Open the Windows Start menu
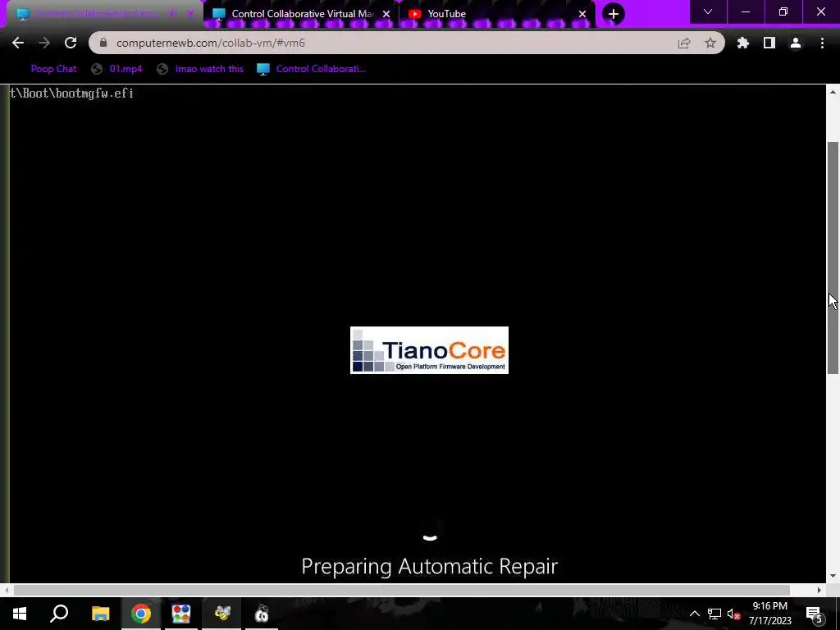Image resolution: width=840 pixels, height=630 pixels. pyautogui.click(x=20, y=614)
